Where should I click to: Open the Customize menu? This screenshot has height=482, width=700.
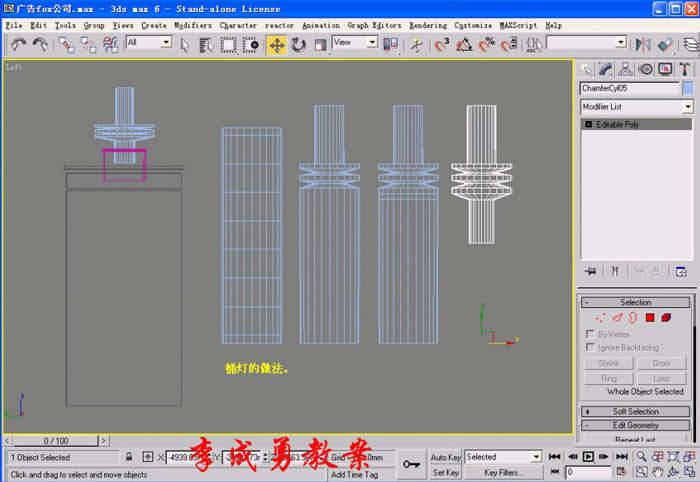(x=473, y=25)
